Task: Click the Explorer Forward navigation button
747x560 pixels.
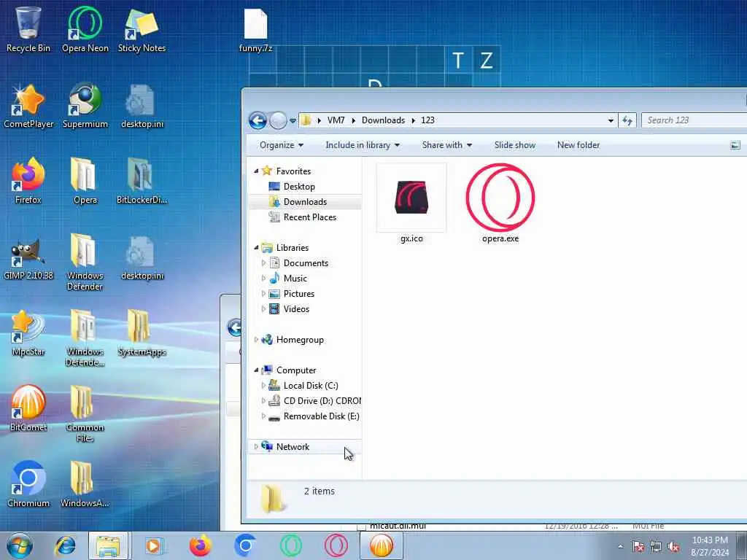Action: (278, 120)
